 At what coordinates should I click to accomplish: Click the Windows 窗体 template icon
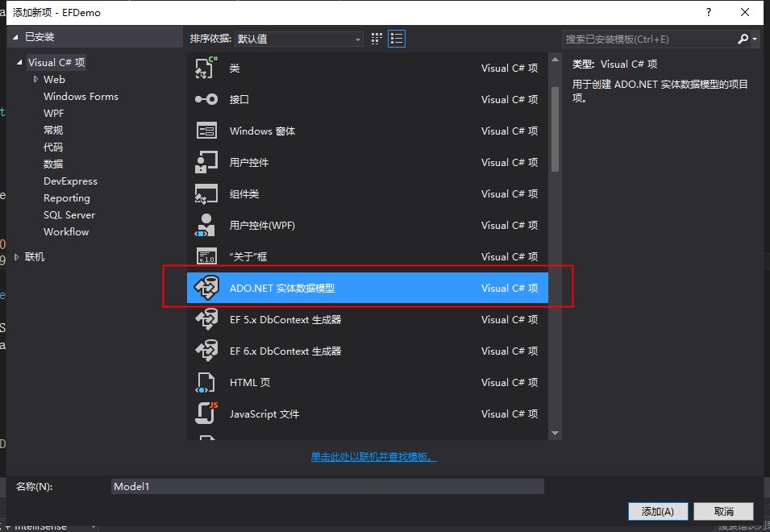[x=207, y=131]
